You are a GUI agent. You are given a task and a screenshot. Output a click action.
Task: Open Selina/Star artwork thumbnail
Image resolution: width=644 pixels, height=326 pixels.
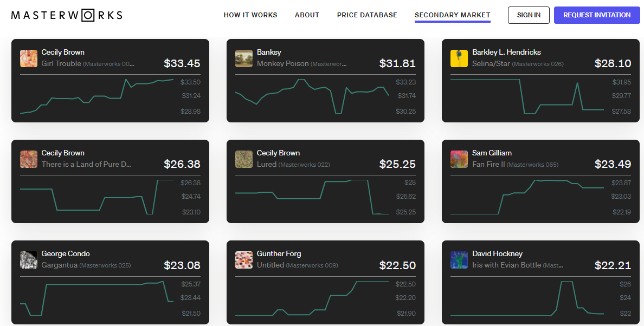(x=459, y=58)
